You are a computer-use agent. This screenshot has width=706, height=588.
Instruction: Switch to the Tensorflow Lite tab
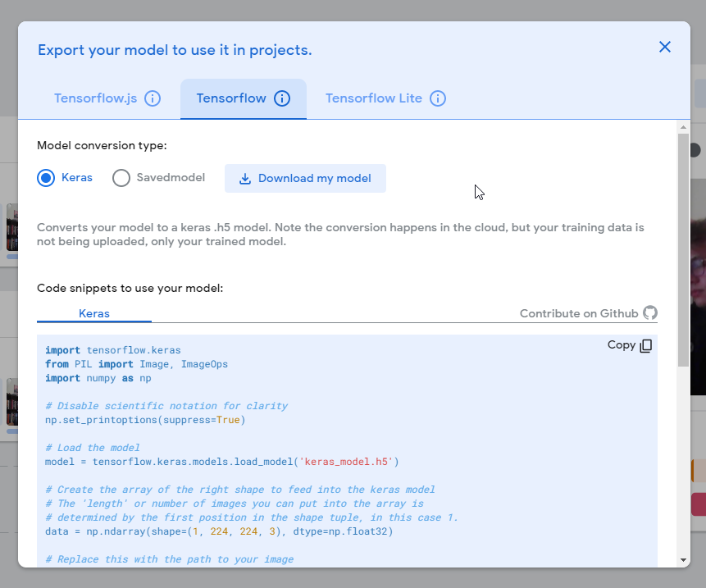coord(373,98)
